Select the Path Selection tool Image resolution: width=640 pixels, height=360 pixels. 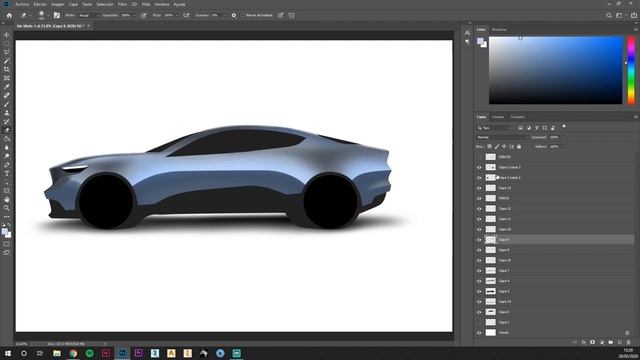[x=7, y=182]
